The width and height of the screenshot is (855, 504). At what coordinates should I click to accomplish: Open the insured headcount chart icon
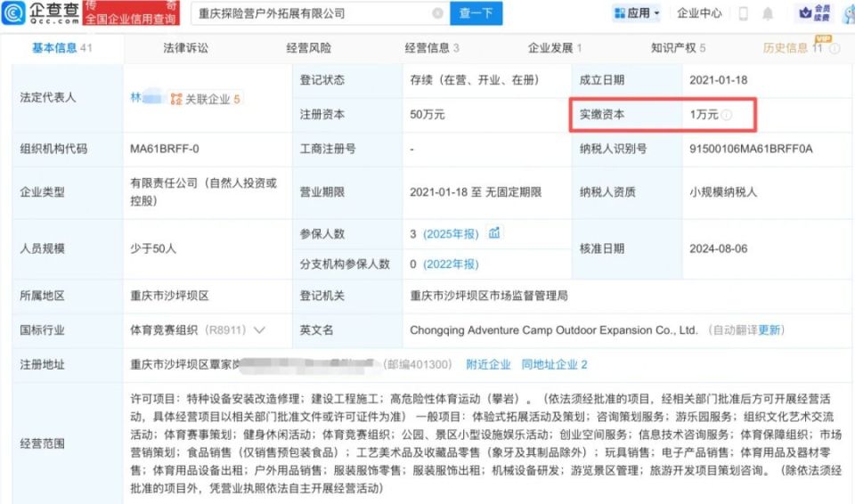pyautogui.click(x=494, y=233)
